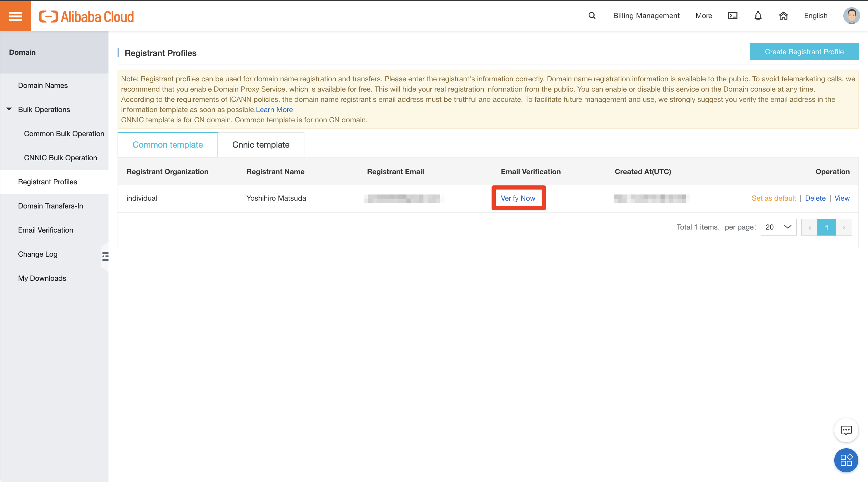Switch to the Cnnic template tab
868x482 pixels.
[x=260, y=144]
